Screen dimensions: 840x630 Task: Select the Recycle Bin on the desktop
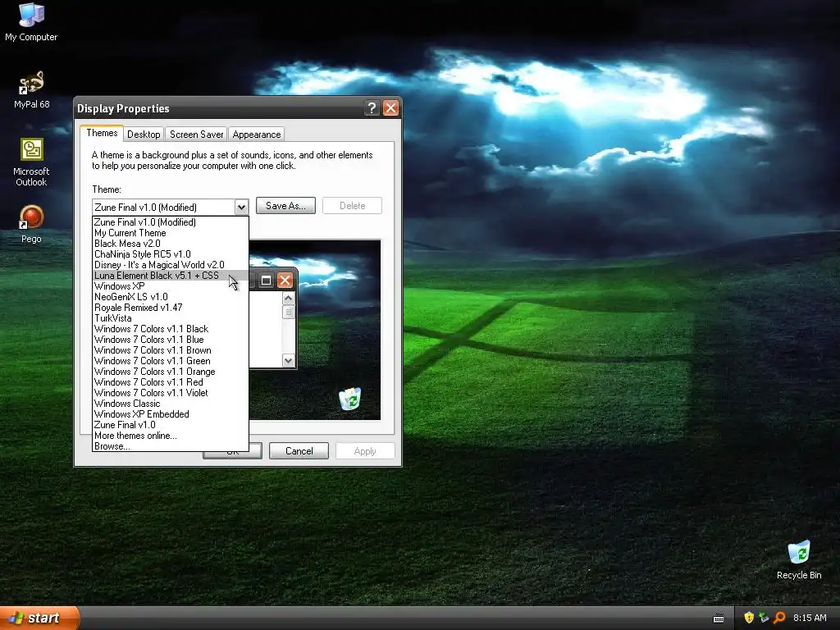[x=799, y=559]
